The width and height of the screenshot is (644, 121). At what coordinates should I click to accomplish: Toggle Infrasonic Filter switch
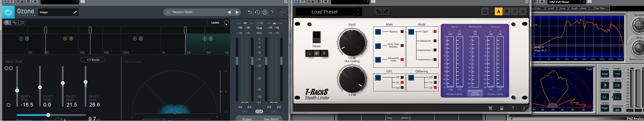(x=378, y=60)
